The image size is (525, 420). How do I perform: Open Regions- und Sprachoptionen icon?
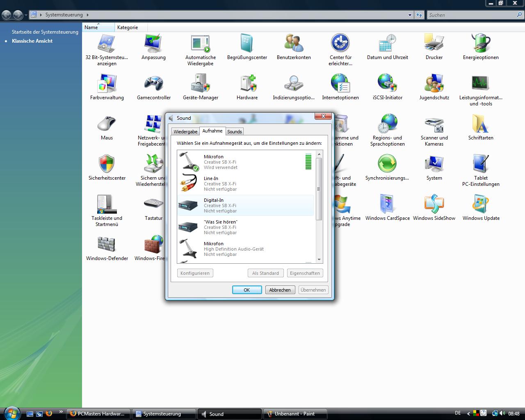click(387, 124)
